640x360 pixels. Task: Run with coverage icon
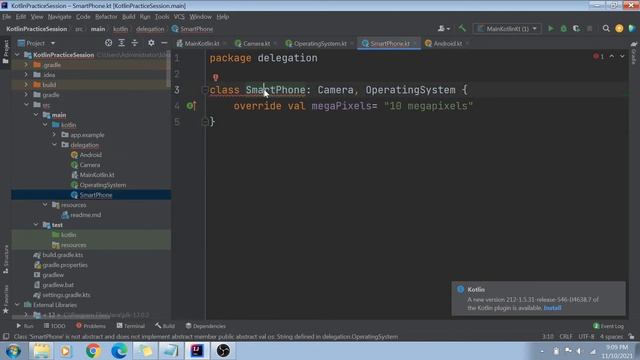coord(576,29)
